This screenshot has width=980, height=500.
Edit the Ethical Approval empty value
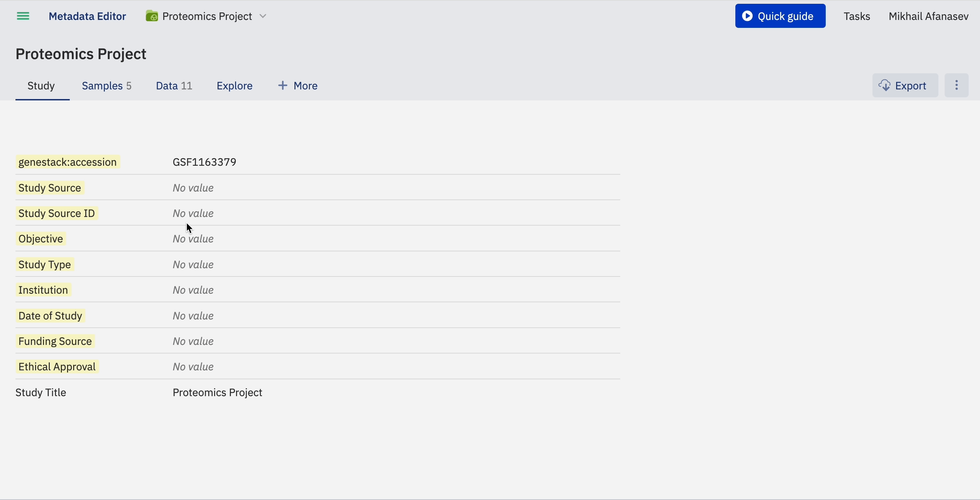[193, 367]
